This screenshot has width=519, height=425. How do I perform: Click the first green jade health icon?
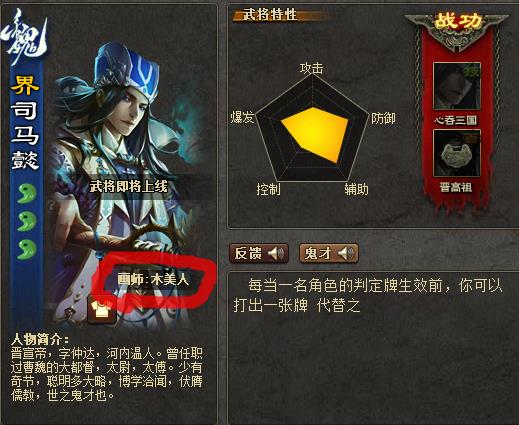coord(26,194)
